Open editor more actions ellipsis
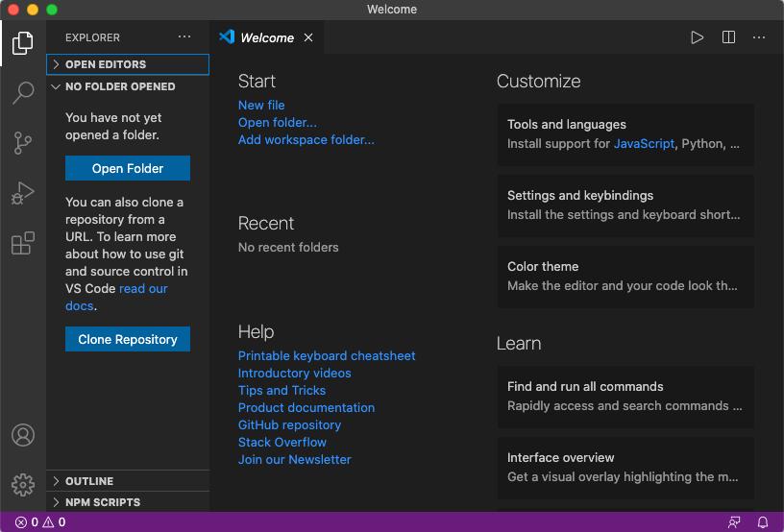Image resolution: width=784 pixels, height=532 pixels. (x=759, y=37)
